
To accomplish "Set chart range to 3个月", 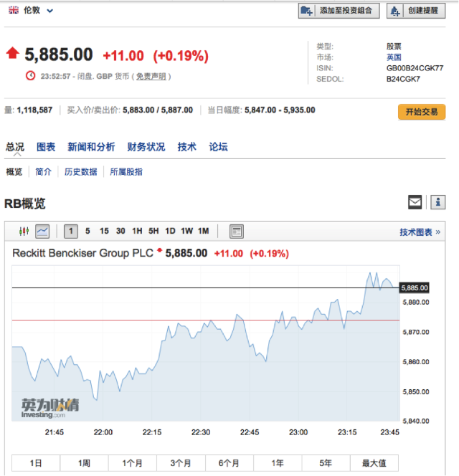I will [181, 463].
